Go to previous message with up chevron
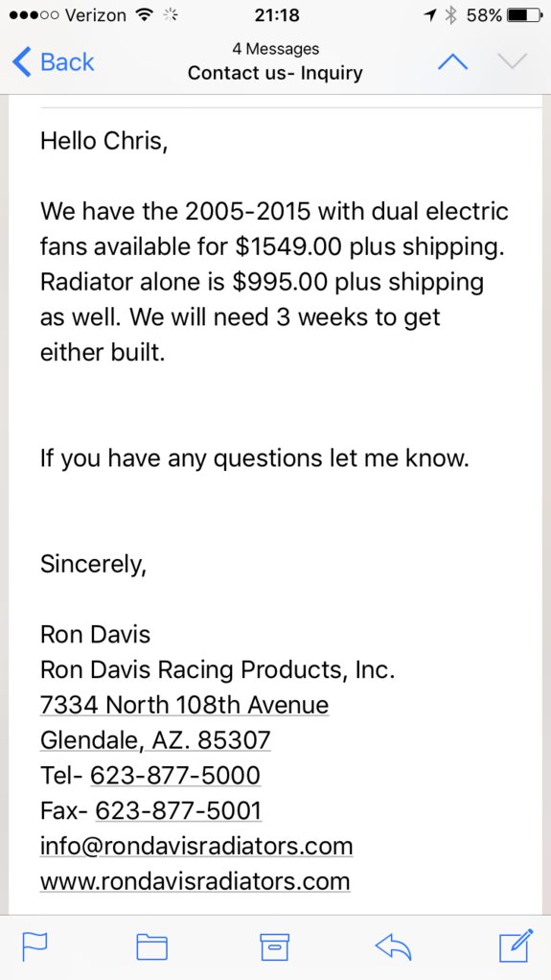Viewport: 551px width, 980px height. pos(453,61)
